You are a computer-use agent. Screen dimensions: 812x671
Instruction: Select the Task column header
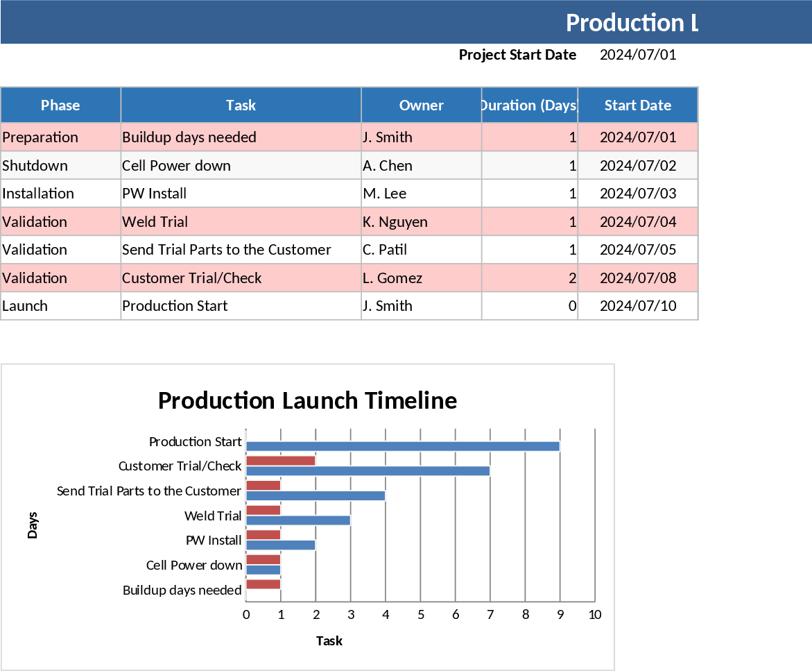[x=241, y=105]
